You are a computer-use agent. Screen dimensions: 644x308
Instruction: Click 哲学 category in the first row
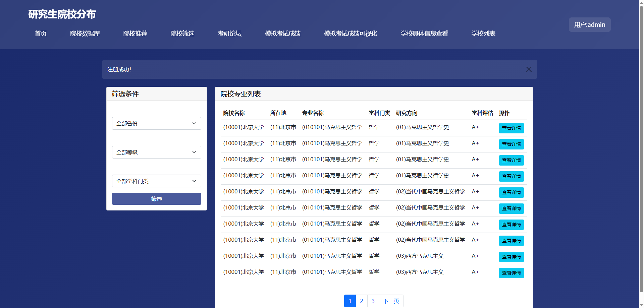(x=374, y=127)
